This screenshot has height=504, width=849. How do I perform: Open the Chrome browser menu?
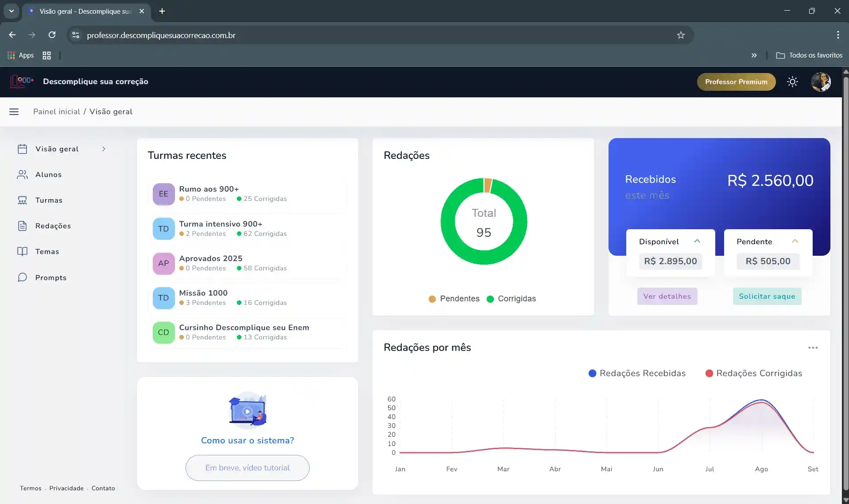(x=837, y=35)
